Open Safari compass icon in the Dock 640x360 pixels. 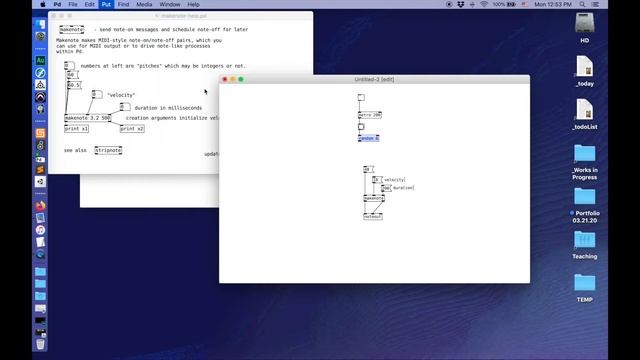[40, 73]
